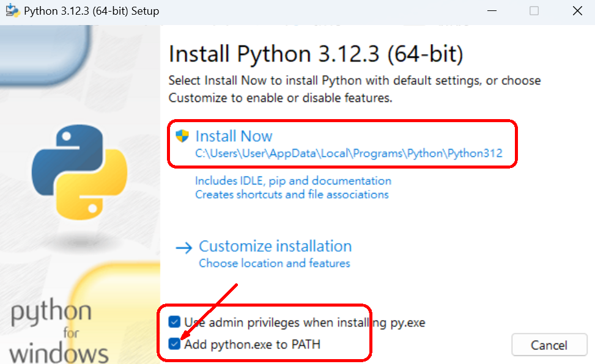
Task: Click the Python installer icon in title bar
Action: [x=12, y=10]
